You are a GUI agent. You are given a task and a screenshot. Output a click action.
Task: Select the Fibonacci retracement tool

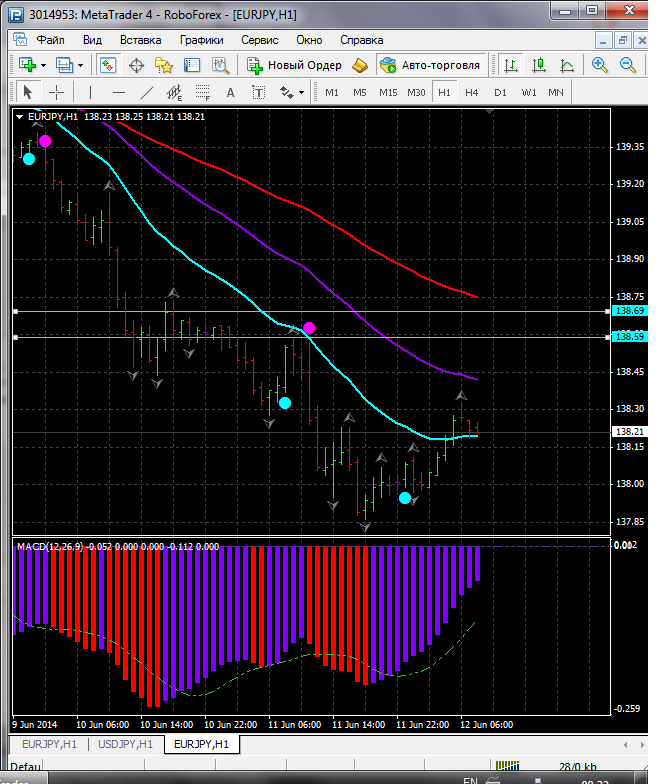[202, 92]
